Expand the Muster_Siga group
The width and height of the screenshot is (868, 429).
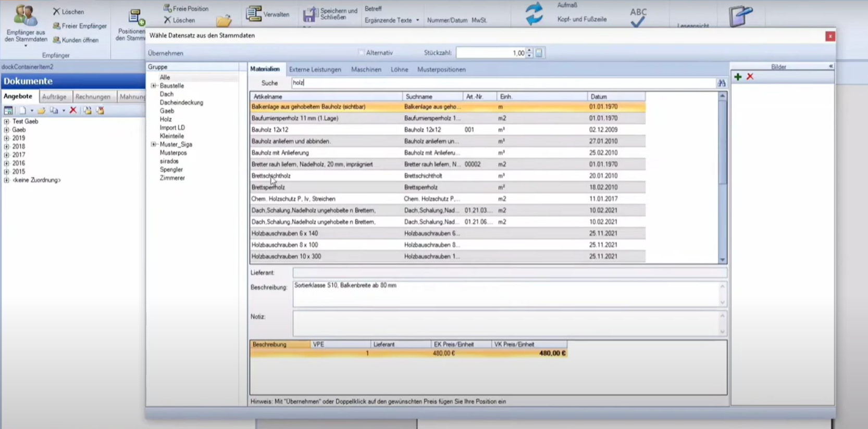(154, 144)
